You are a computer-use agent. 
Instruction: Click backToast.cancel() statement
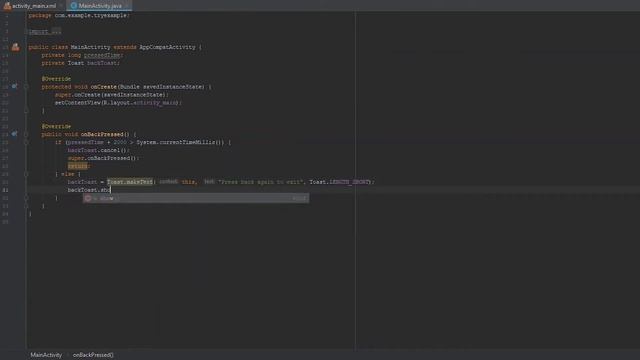[98, 150]
